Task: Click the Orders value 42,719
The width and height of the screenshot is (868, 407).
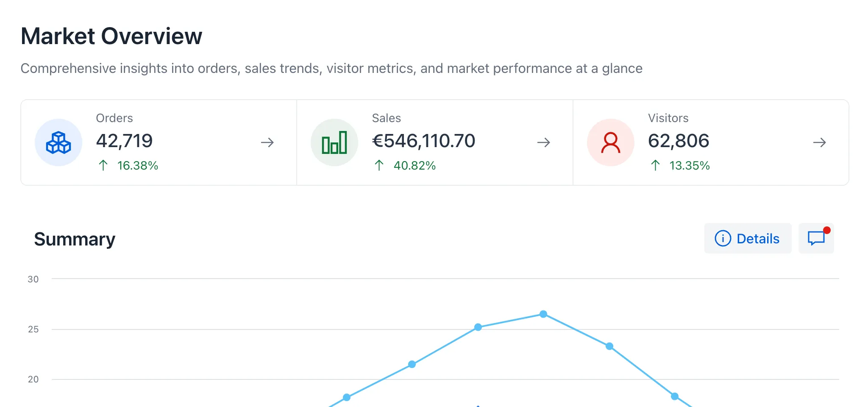Action: click(x=125, y=141)
